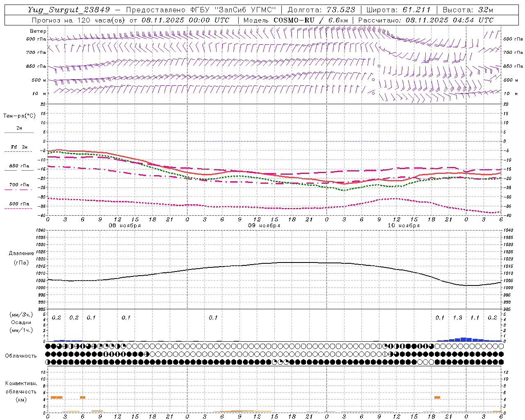This screenshot has height=420, width=525.
Task: Click the Ветер panel label
Action: 38,31
